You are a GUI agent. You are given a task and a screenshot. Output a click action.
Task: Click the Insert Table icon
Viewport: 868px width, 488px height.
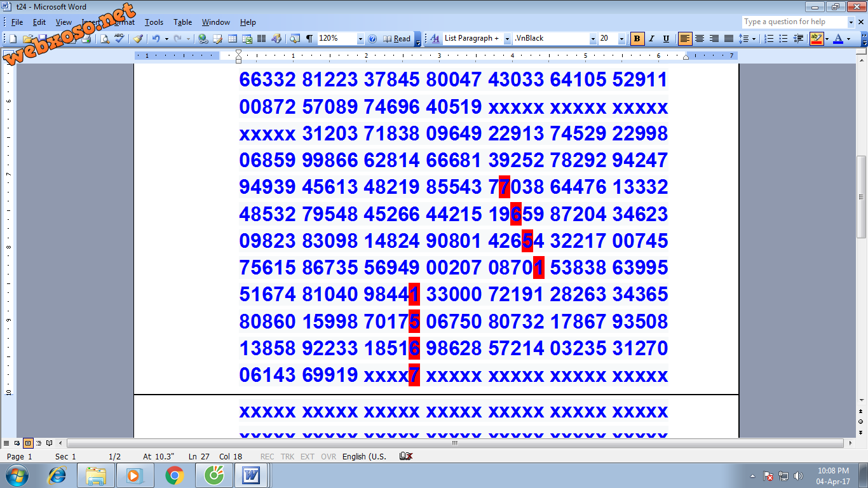coord(233,39)
